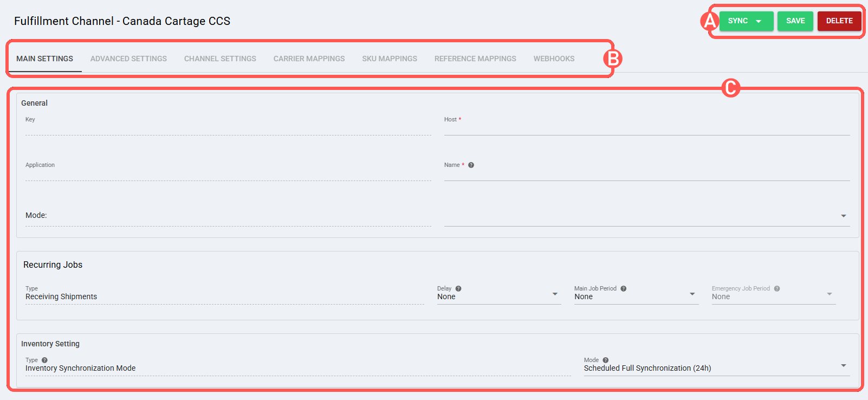868x400 pixels.
Task: Click Inventory Synchronization Mode text
Action: (80, 368)
